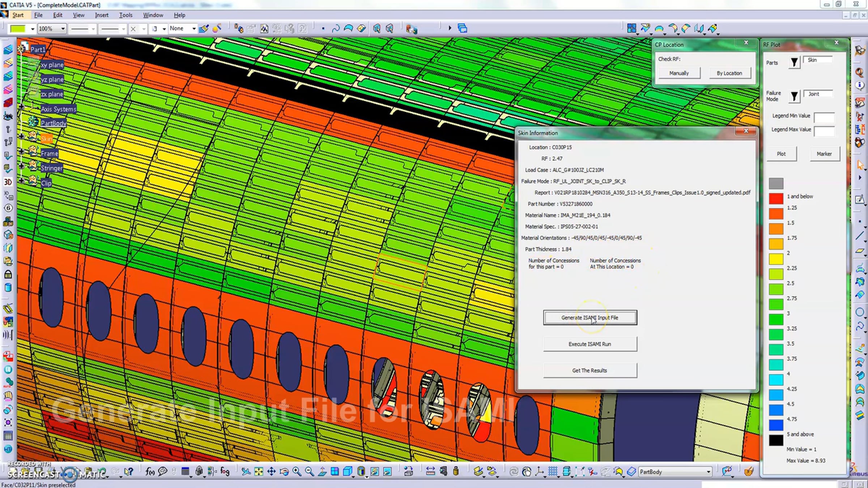Click the black legend swatch below 5 and above

[776, 440]
